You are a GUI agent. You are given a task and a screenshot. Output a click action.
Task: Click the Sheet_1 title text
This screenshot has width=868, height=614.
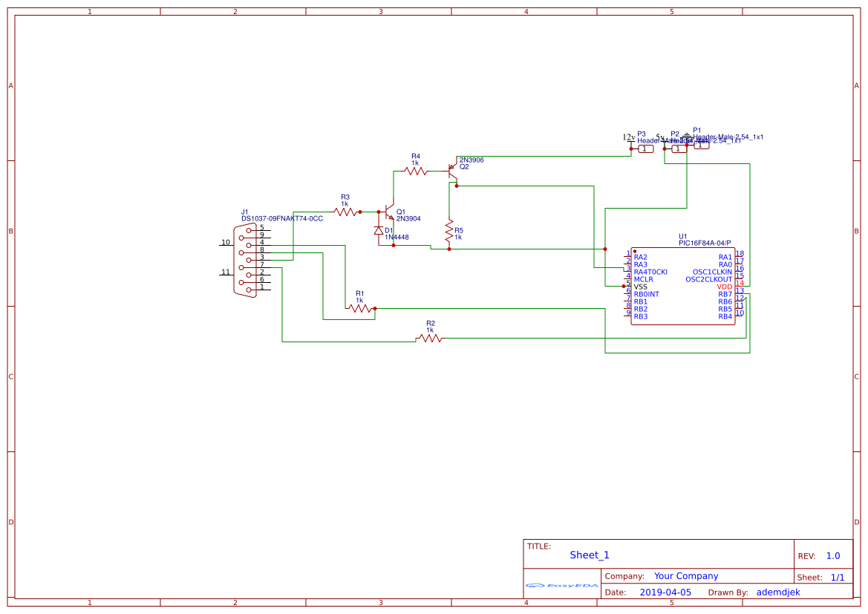click(589, 555)
